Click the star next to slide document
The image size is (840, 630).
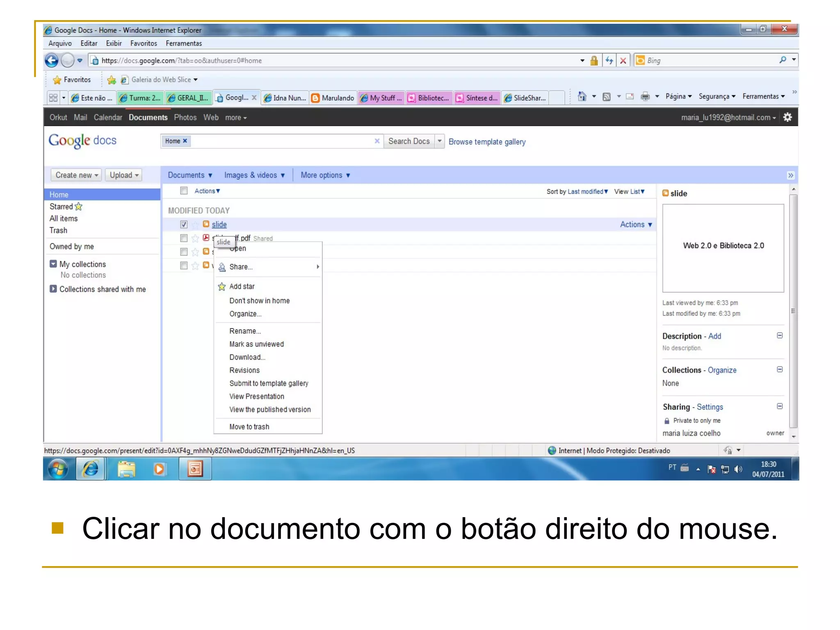click(195, 225)
